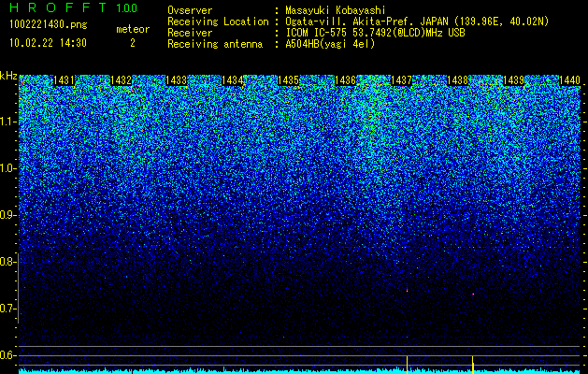
Task: Click the 1434 time tick label
Action: [x=233, y=80]
